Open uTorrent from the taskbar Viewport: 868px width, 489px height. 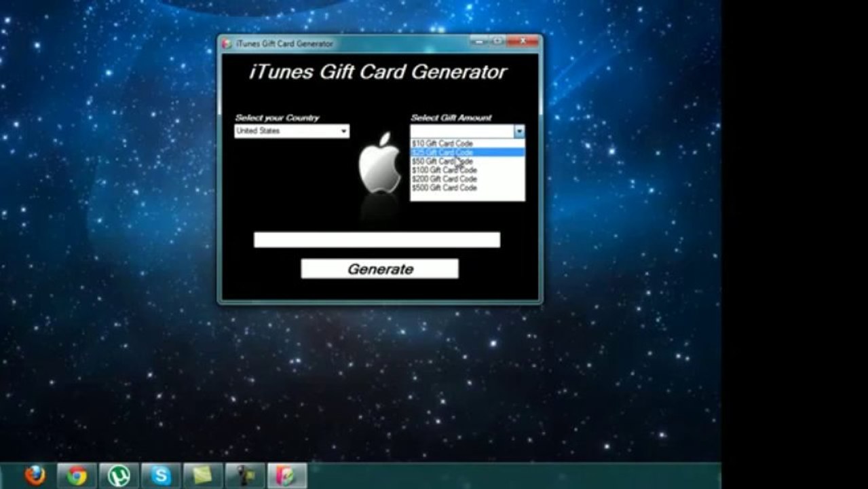tap(119, 475)
